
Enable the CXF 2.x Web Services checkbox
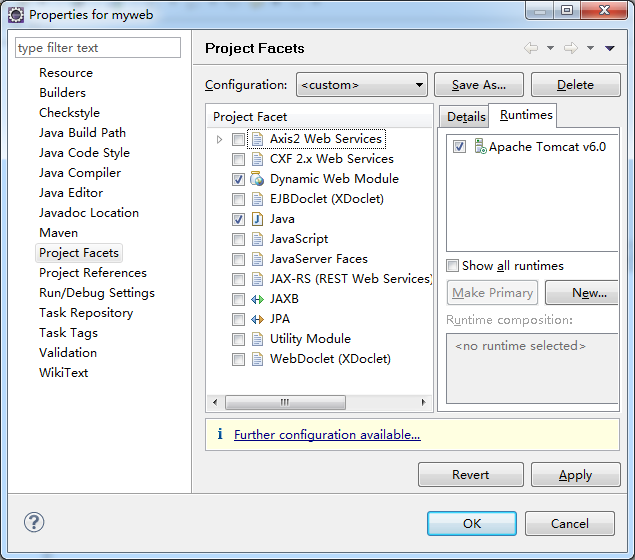pyautogui.click(x=238, y=160)
